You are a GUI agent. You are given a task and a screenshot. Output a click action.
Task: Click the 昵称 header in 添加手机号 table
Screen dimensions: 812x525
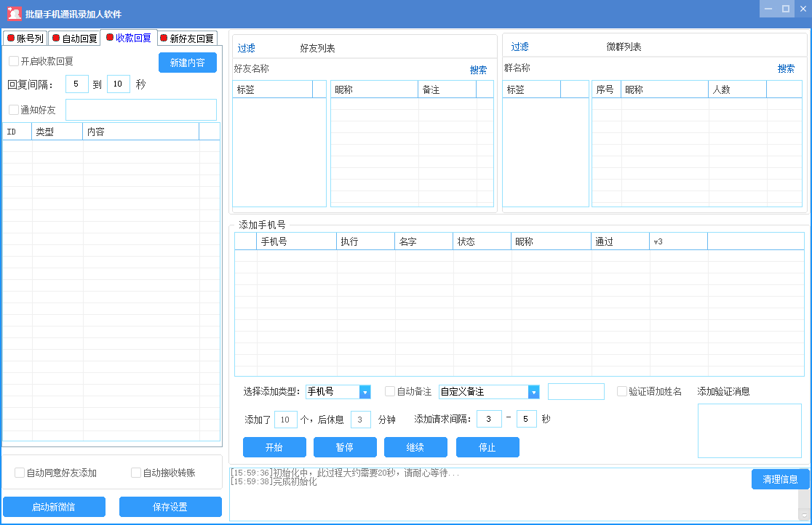[551, 241]
